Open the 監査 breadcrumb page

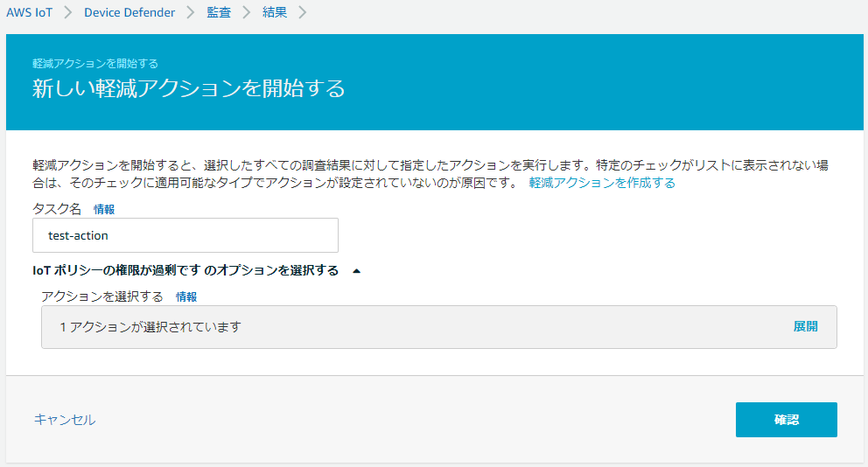point(219,13)
